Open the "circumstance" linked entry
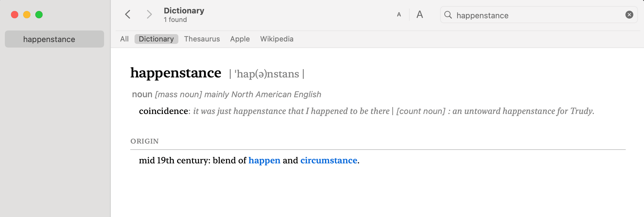 [x=329, y=160]
